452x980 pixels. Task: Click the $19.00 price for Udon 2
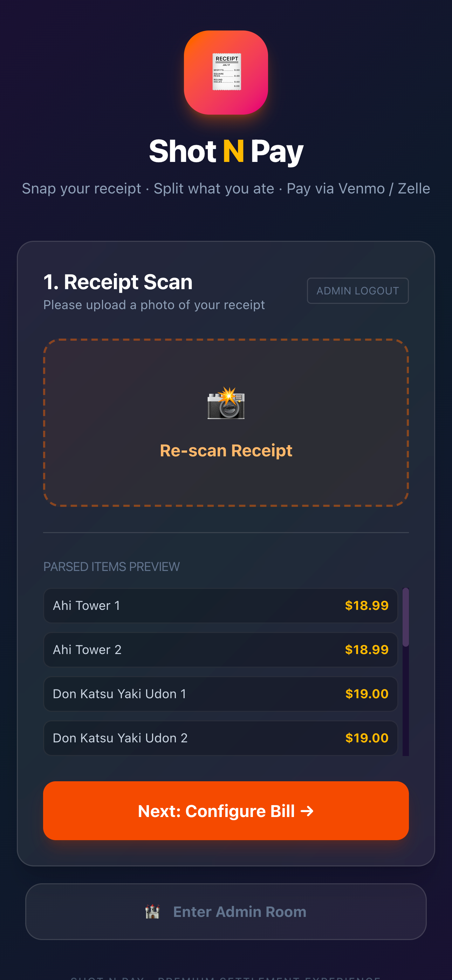tap(367, 738)
